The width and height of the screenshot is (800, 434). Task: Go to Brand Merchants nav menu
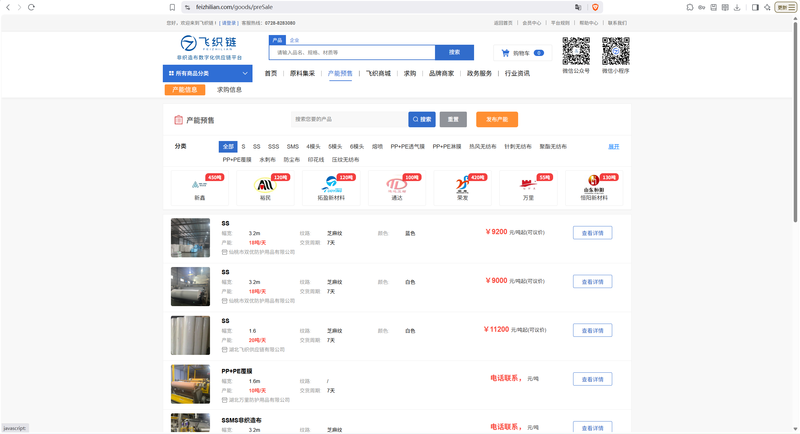point(441,73)
